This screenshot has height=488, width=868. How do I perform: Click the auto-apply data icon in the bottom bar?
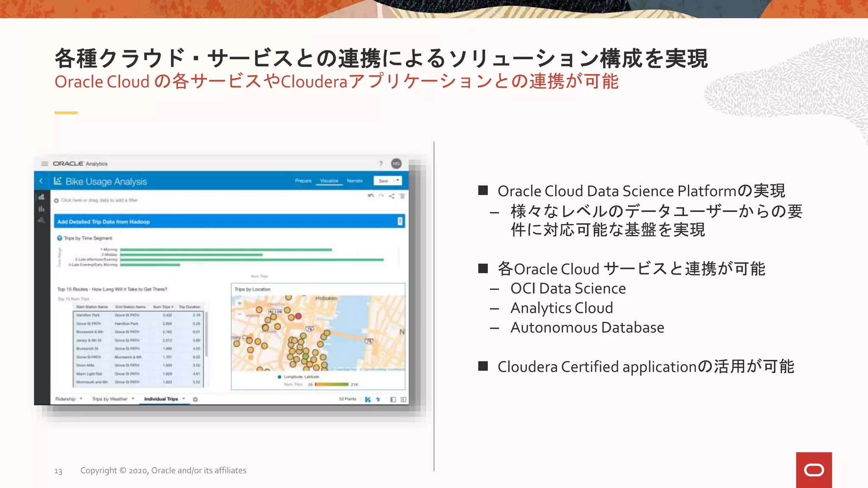367,399
